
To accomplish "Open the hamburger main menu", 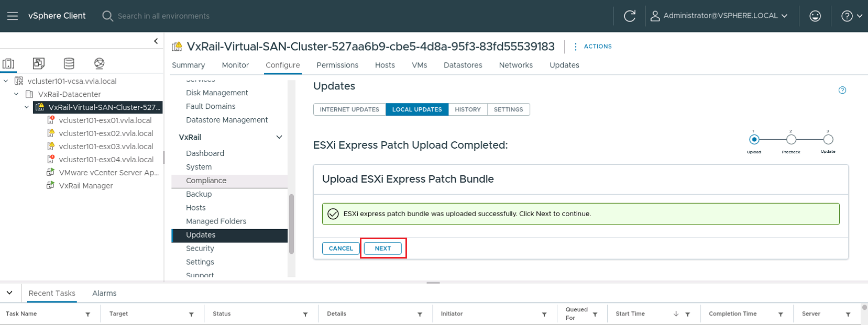I will [x=13, y=16].
